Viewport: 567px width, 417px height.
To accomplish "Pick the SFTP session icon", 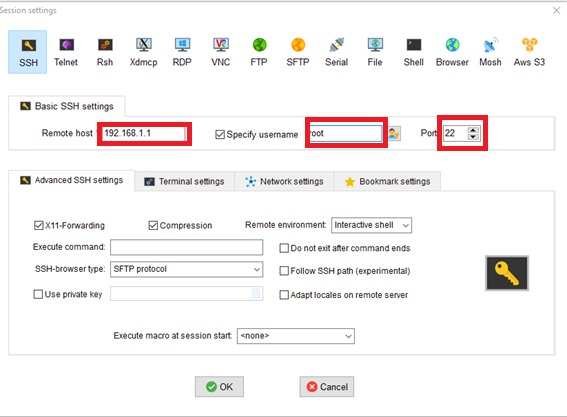I will (298, 52).
